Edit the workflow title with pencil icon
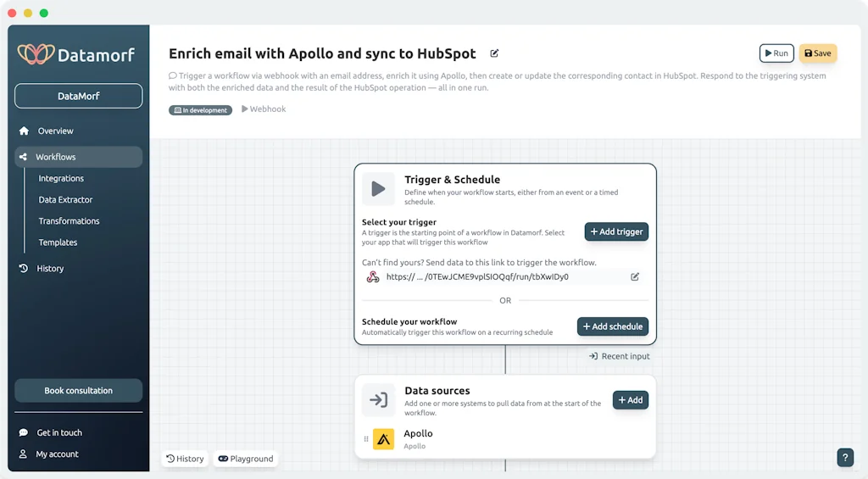Viewport: 868px width, 479px height. (x=494, y=53)
